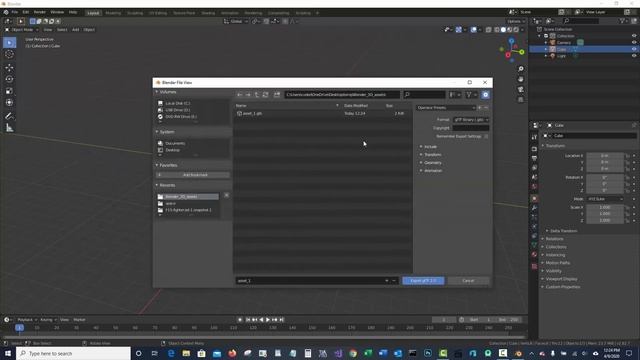Select the Cursor tool in viewport toolbar

click(x=9, y=54)
